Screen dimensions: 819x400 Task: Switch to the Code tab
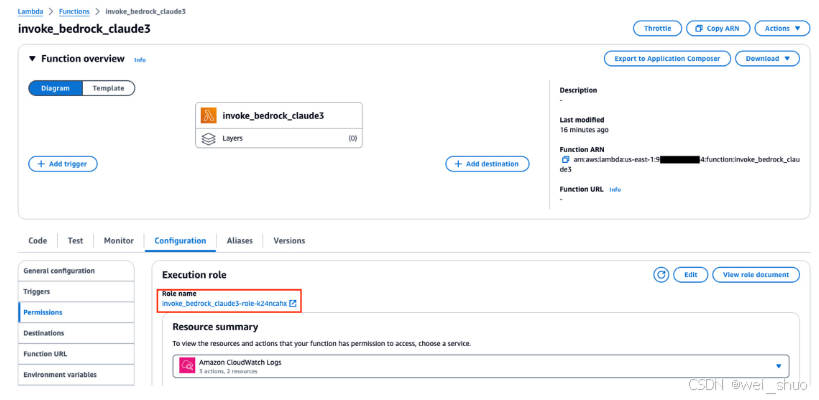pos(38,241)
